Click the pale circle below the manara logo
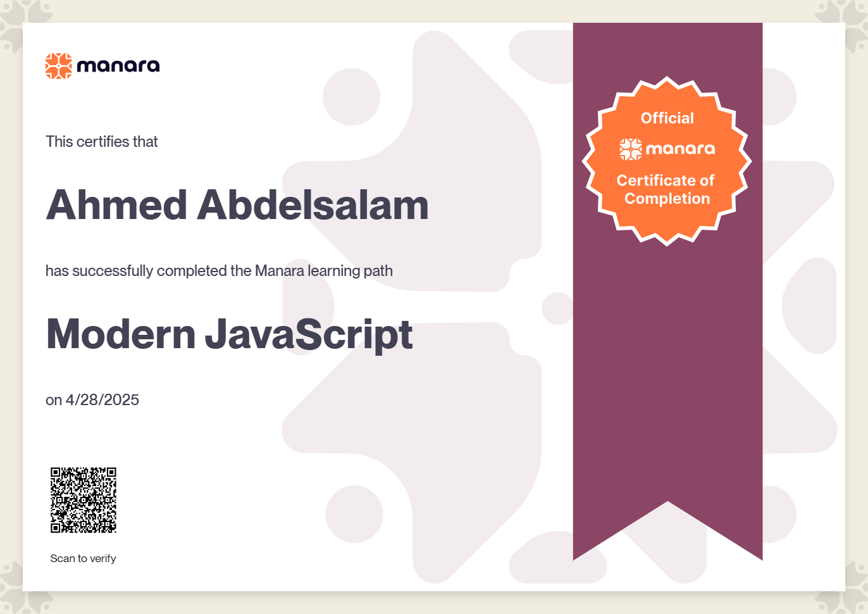This screenshot has height=614, width=868. point(351,97)
